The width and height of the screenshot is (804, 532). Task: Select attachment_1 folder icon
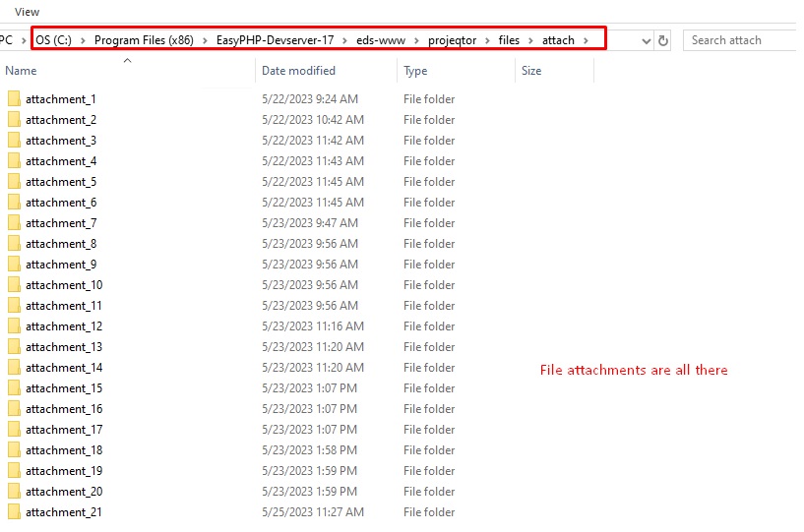pyautogui.click(x=15, y=99)
